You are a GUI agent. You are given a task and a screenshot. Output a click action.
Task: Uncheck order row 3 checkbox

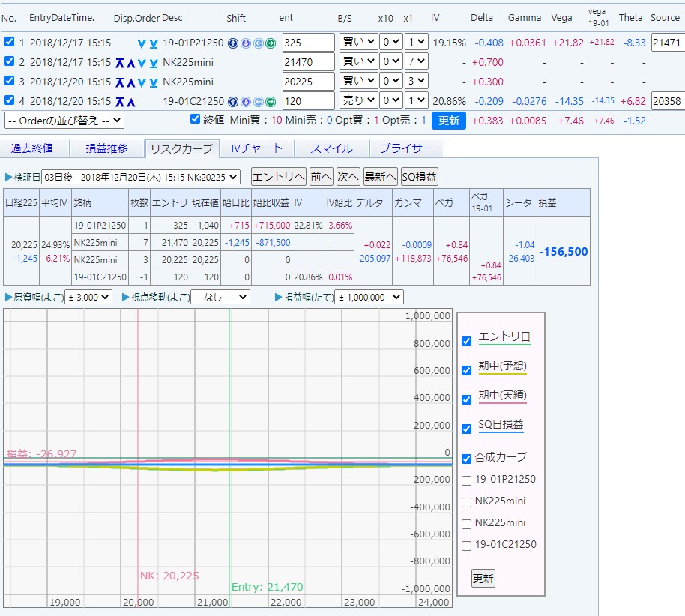9,81
